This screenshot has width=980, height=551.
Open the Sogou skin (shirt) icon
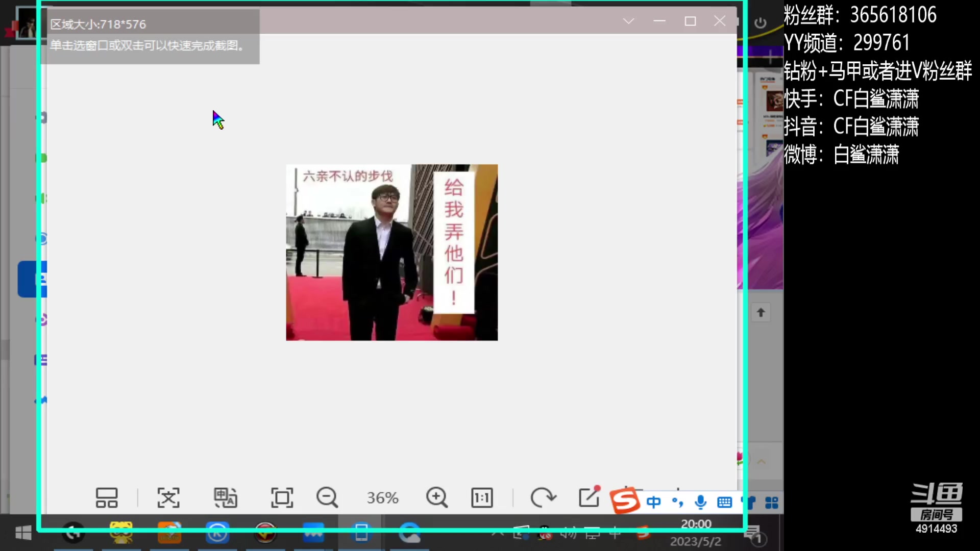749,503
